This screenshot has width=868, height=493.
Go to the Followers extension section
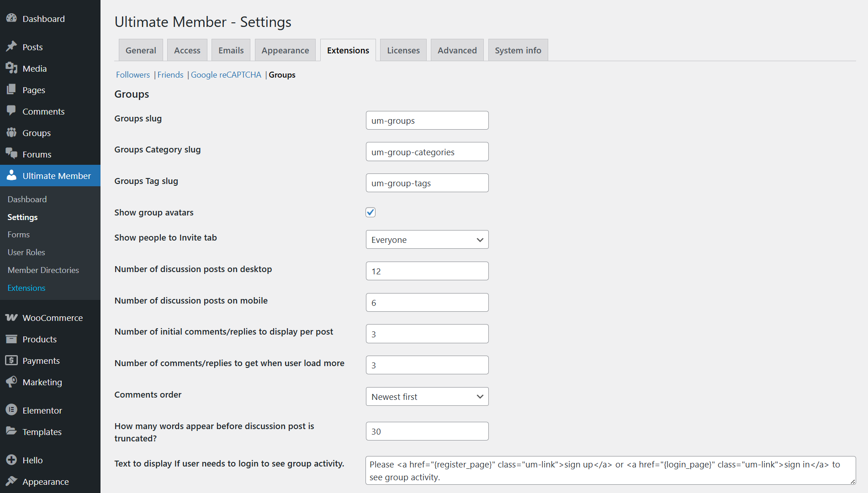pyautogui.click(x=133, y=75)
